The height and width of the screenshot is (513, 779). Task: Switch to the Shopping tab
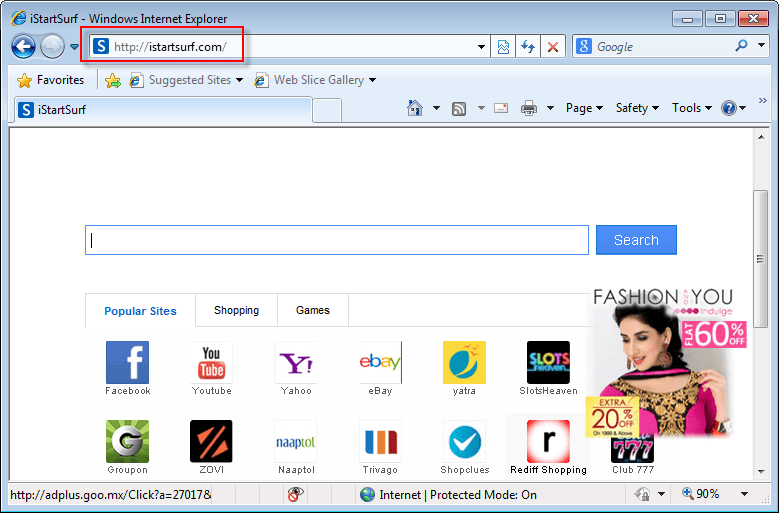[236, 310]
